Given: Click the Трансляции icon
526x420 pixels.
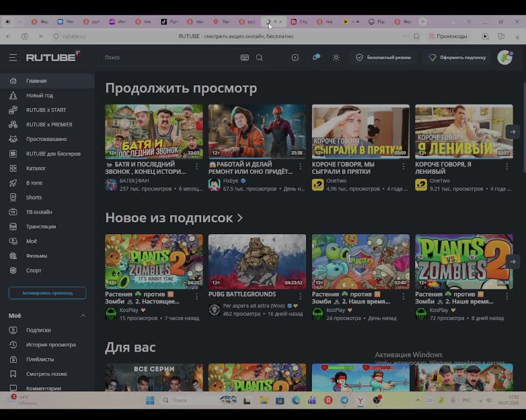Looking at the screenshot, I should [x=13, y=226].
